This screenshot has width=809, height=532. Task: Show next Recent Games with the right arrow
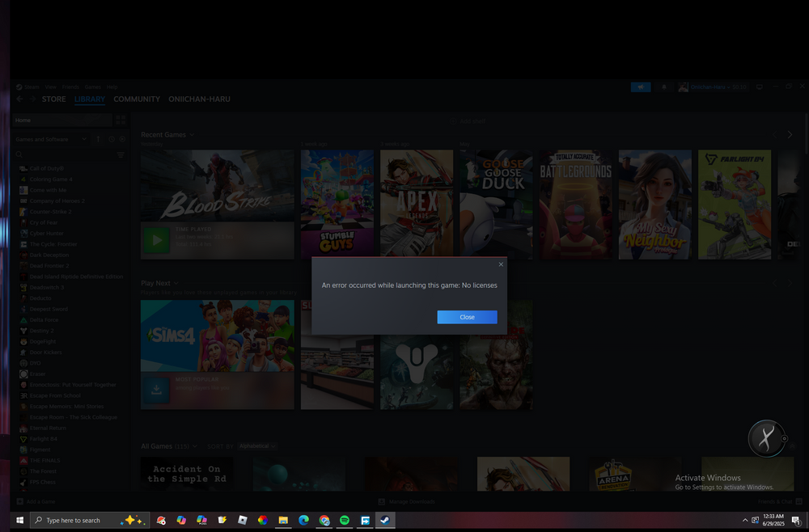pos(790,134)
